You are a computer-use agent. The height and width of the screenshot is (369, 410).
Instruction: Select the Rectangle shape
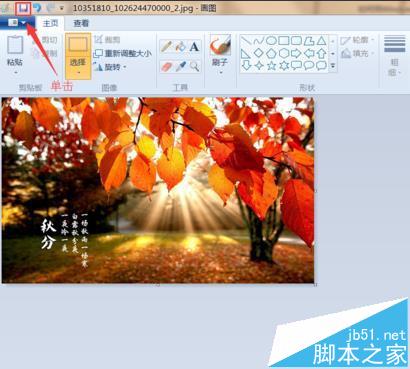pyautogui.click(x=284, y=41)
